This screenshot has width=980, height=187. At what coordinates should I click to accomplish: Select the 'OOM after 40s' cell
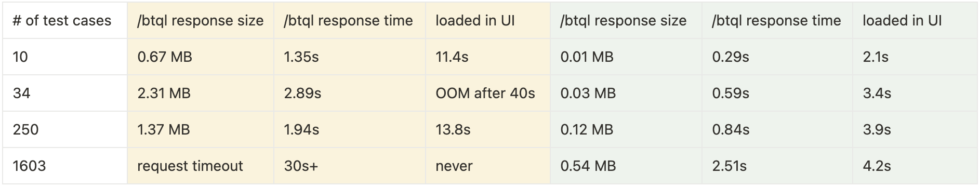pos(487,93)
